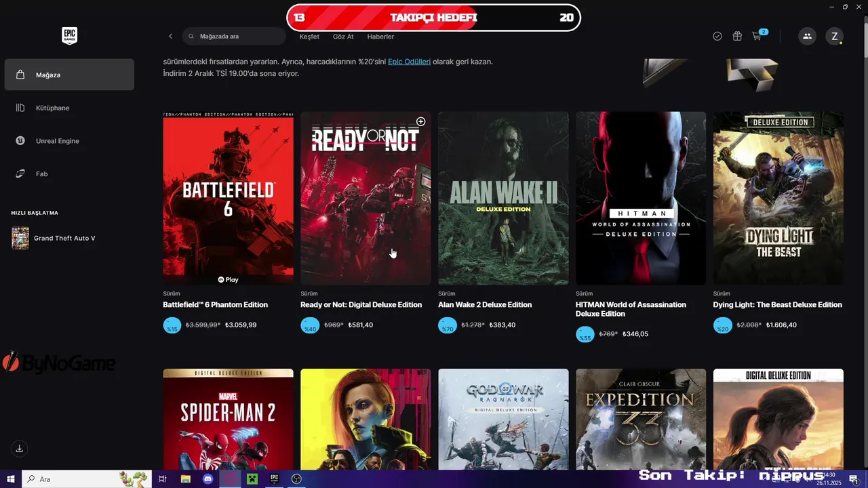Open the Battlefield 6 cover image
Viewport: 868px width, 488px height.
click(x=228, y=198)
